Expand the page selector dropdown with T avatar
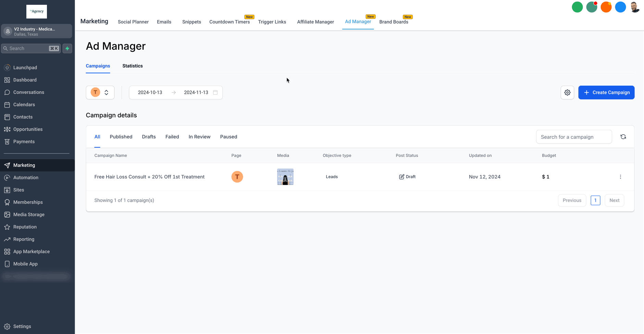 [x=100, y=92]
